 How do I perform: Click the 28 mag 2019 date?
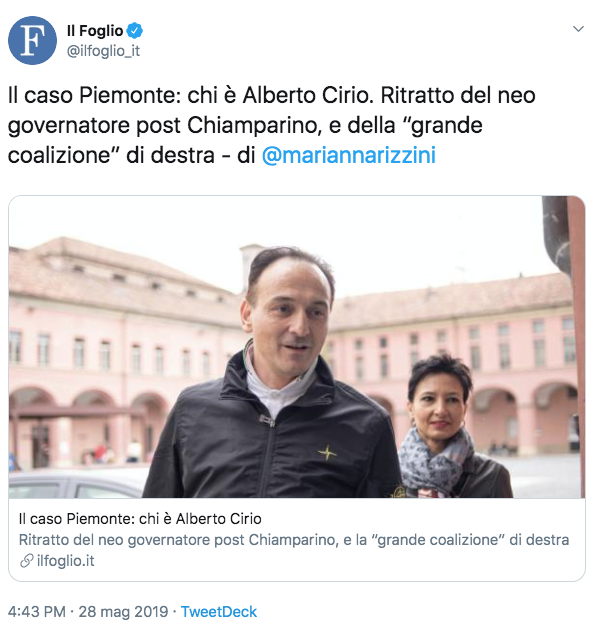(x=123, y=612)
